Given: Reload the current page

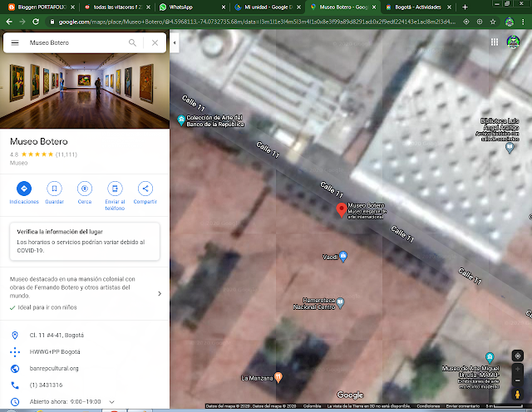Looking at the screenshot, I should point(36,22).
